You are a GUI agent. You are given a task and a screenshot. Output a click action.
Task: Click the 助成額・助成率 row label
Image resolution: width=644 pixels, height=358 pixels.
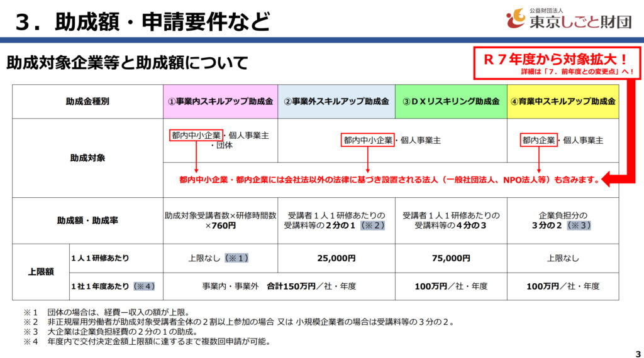pyautogui.click(x=87, y=220)
